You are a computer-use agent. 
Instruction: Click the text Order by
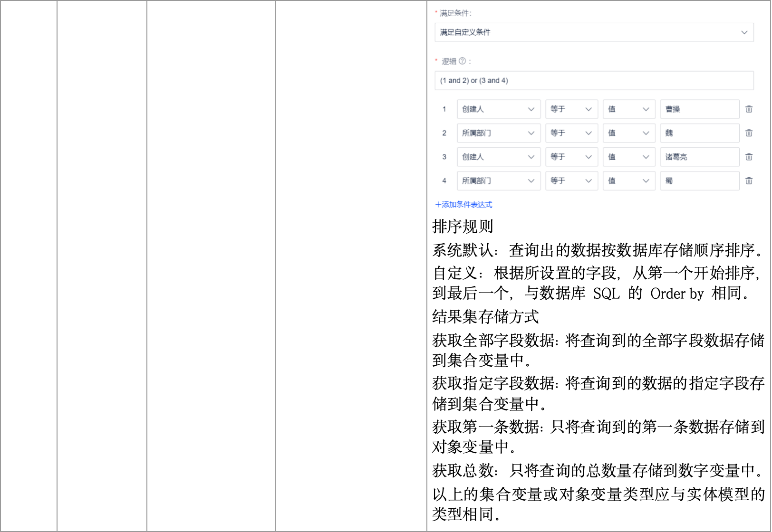(677, 294)
